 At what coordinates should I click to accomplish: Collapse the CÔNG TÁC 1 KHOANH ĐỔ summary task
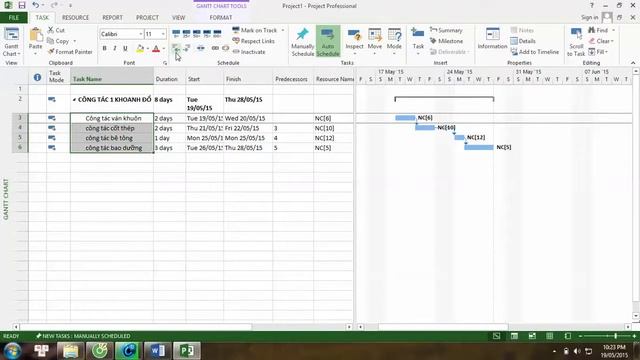[x=74, y=100]
